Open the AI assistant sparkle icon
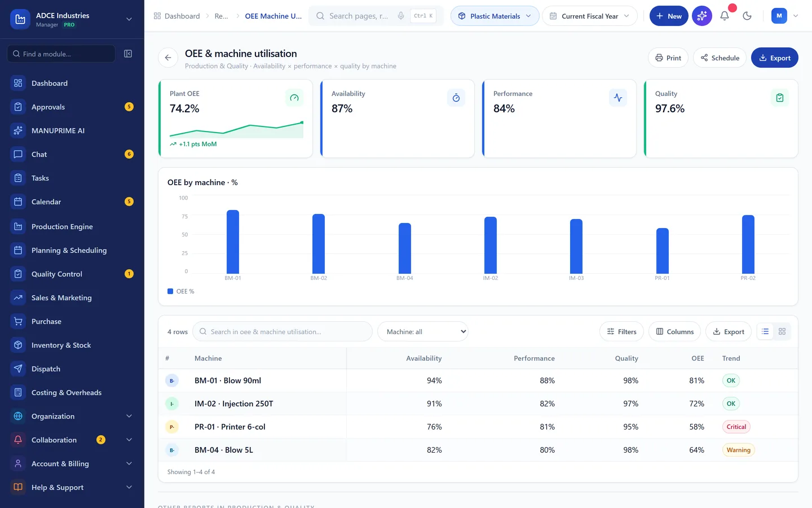The width and height of the screenshot is (812, 508). [702, 16]
